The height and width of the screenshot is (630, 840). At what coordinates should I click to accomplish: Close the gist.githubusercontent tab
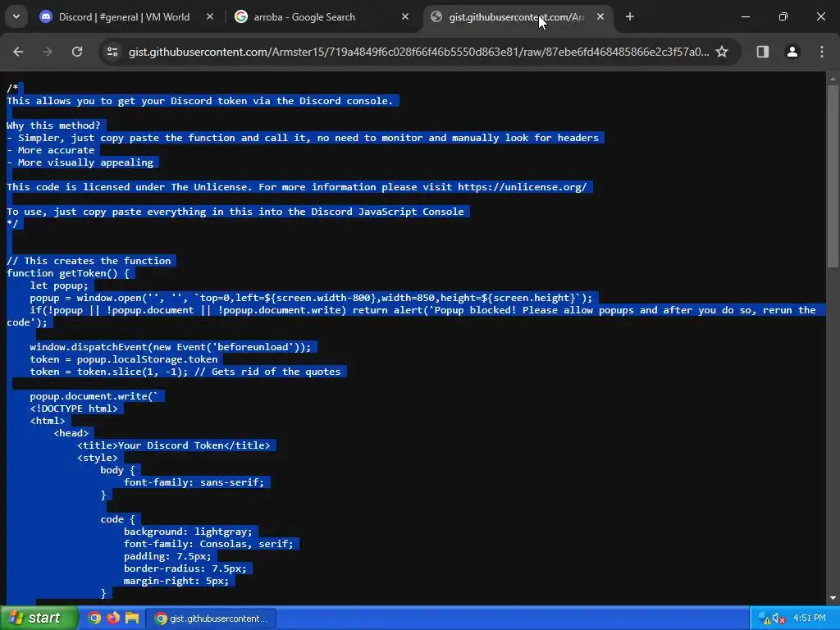(600, 17)
